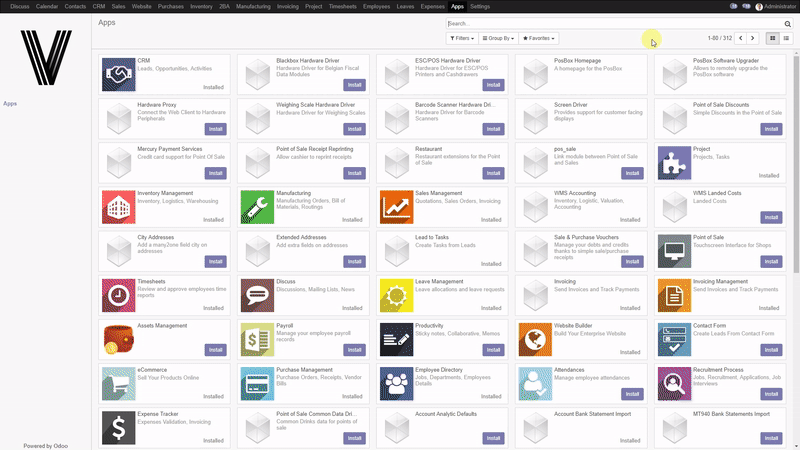The image size is (800, 450).
Task: Switch to list view
Action: point(786,38)
